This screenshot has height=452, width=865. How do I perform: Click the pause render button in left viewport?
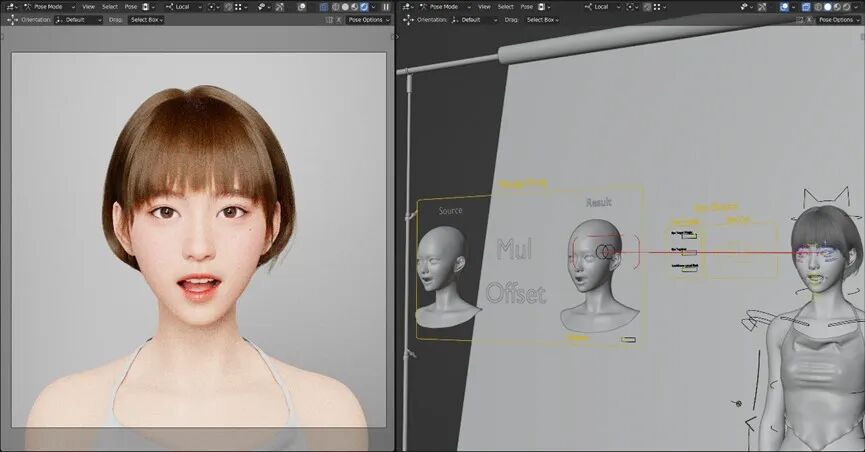(386, 6)
